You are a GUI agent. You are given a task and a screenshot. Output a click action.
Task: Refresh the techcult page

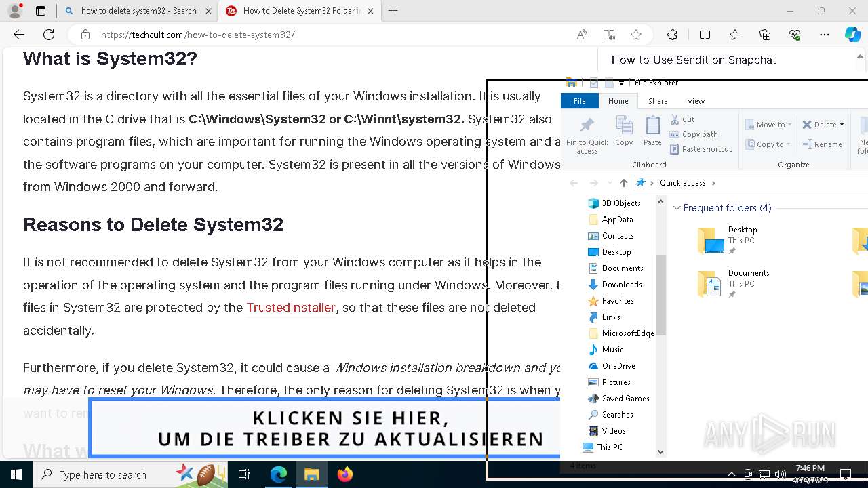(x=49, y=35)
